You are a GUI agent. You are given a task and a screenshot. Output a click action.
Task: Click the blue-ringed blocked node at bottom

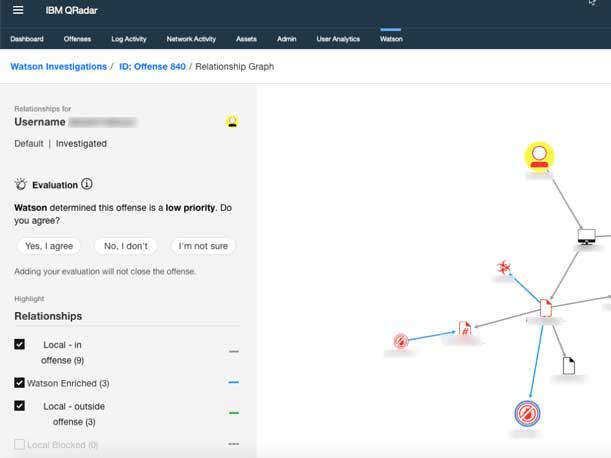click(x=526, y=413)
